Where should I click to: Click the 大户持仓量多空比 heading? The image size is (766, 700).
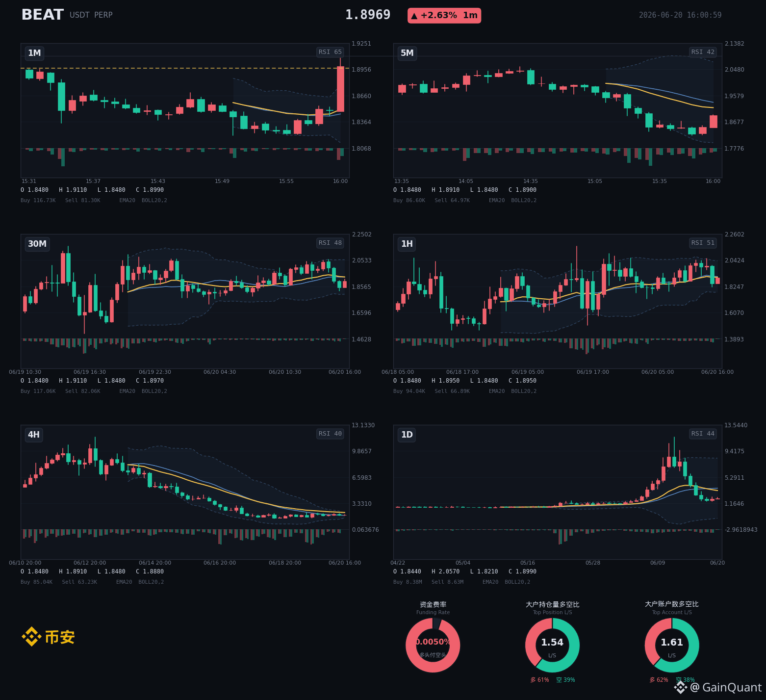coord(553,604)
